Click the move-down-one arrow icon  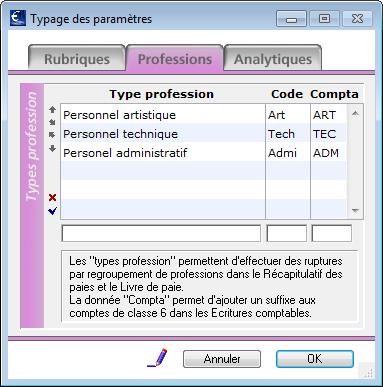coord(52,135)
